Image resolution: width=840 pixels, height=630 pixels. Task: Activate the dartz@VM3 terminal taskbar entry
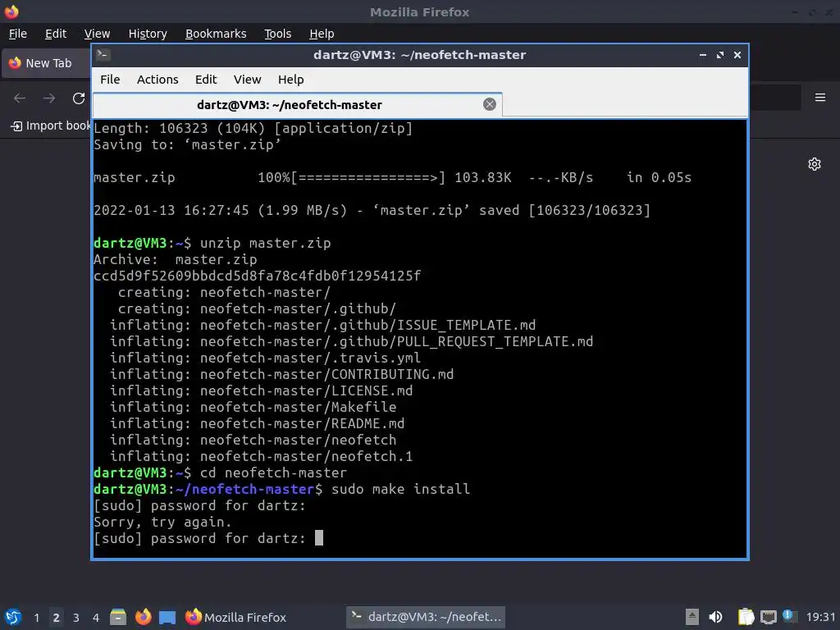pos(426,617)
